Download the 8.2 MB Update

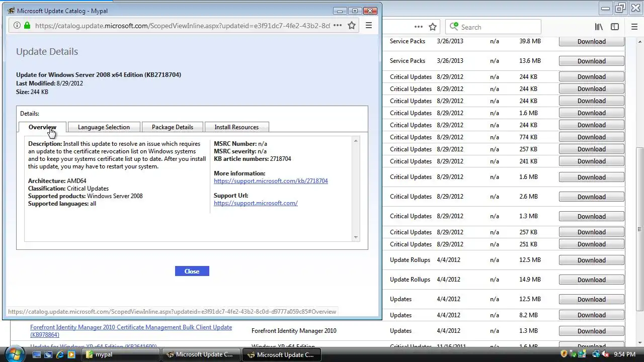click(591, 315)
